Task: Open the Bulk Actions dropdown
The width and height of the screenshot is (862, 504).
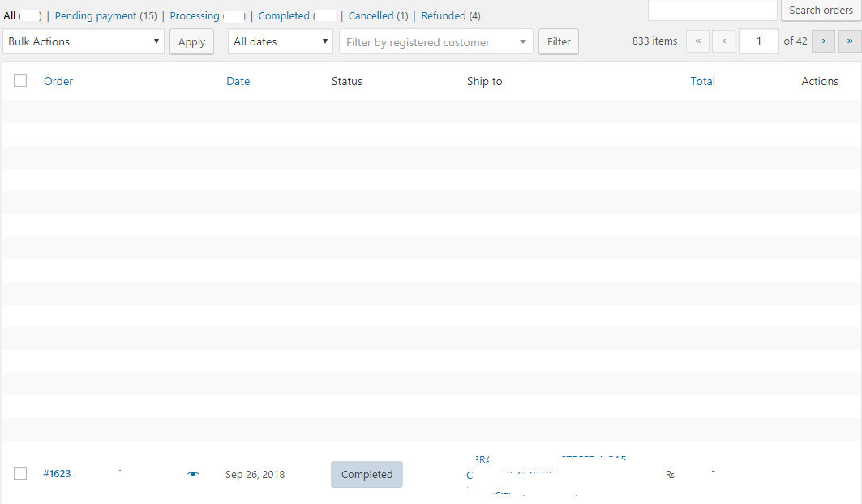Action: (x=84, y=42)
